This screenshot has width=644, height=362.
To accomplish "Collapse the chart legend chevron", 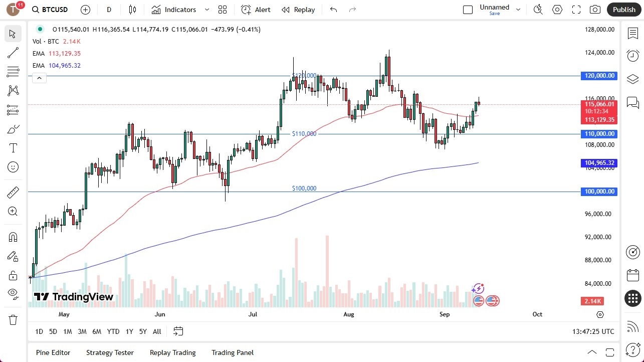I will (39, 78).
